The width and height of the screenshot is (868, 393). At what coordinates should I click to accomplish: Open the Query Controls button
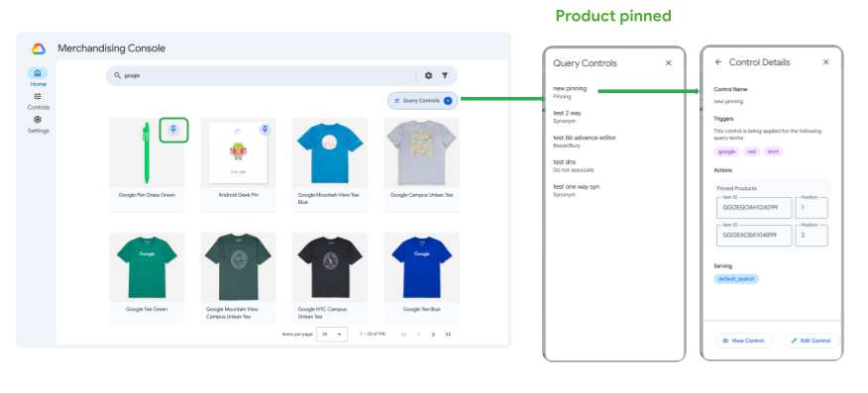point(423,101)
